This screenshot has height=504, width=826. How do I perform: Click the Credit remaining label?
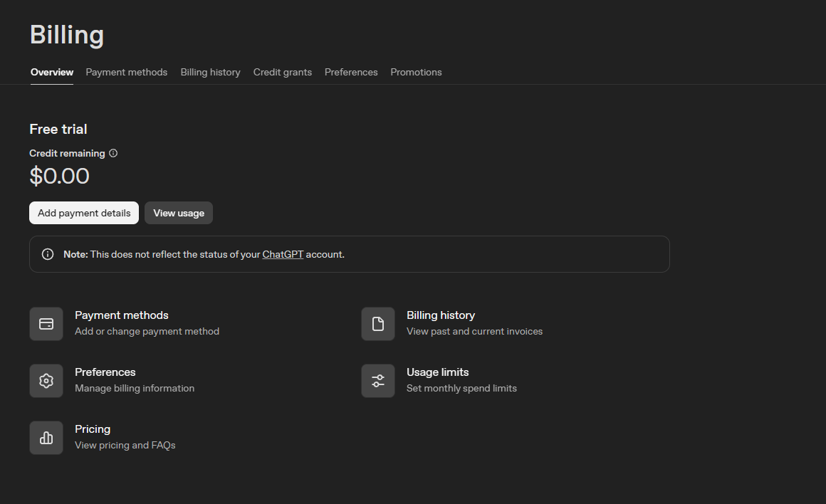(x=68, y=153)
